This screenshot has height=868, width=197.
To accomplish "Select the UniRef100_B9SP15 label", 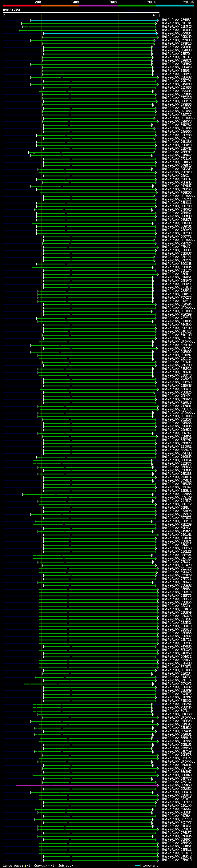I will pos(177,43).
